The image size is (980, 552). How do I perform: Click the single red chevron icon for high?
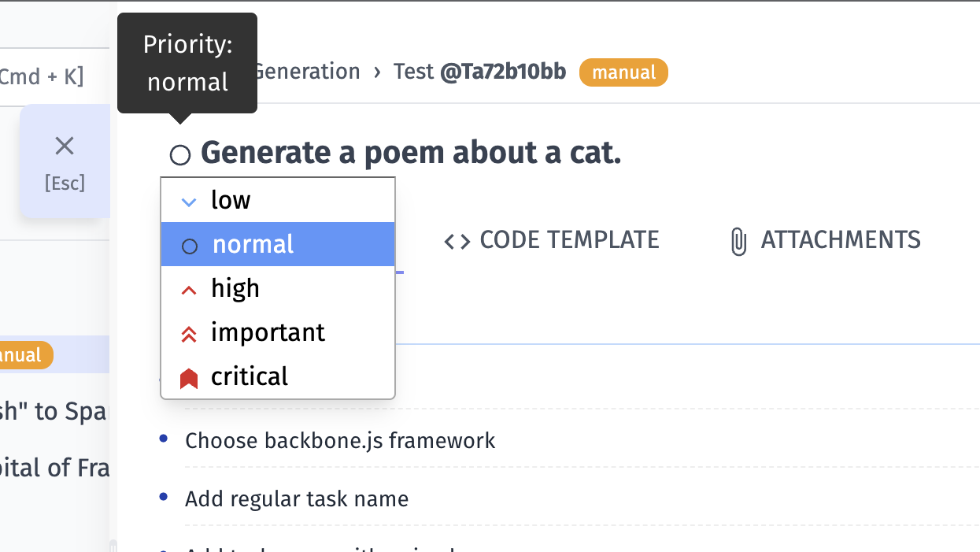[x=189, y=291]
